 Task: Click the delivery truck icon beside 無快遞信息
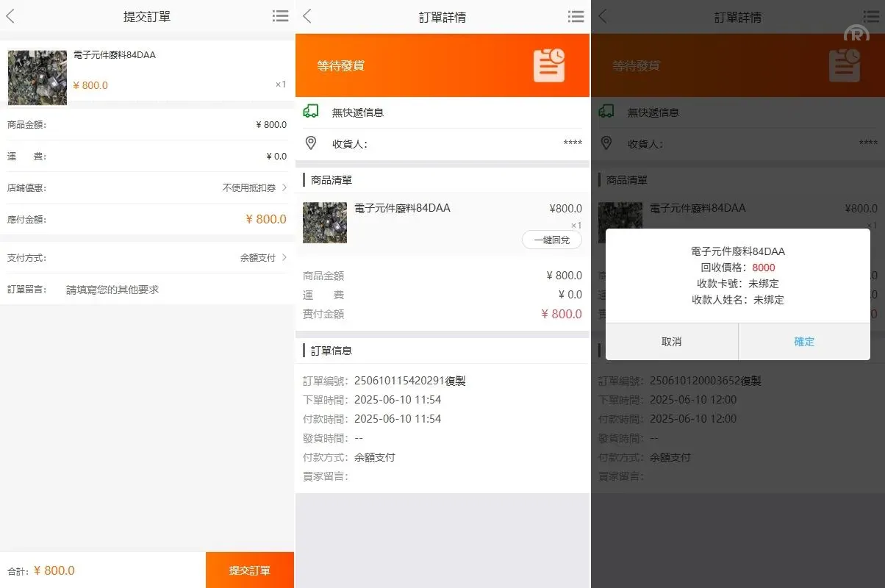pos(311,112)
